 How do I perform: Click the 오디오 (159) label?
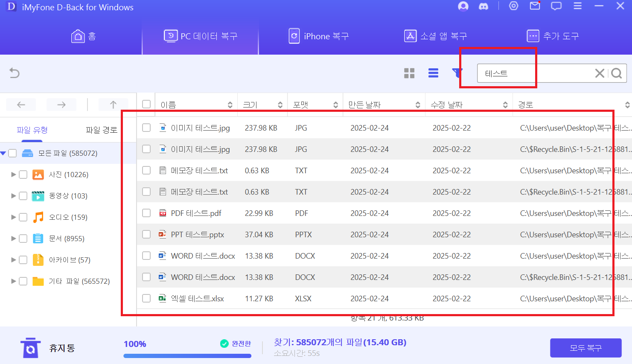coord(68,217)
